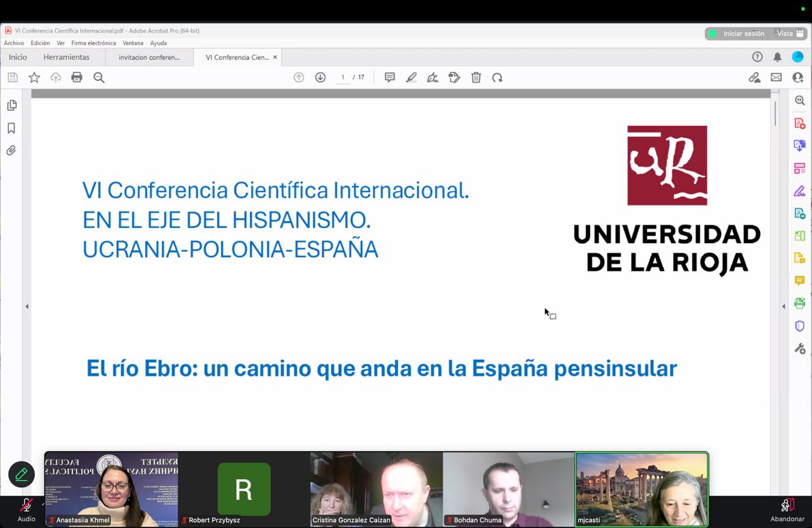Switch to the invitacion conferen... tab
This screenshot has width=812, height=528.
[x=149, y=57]
